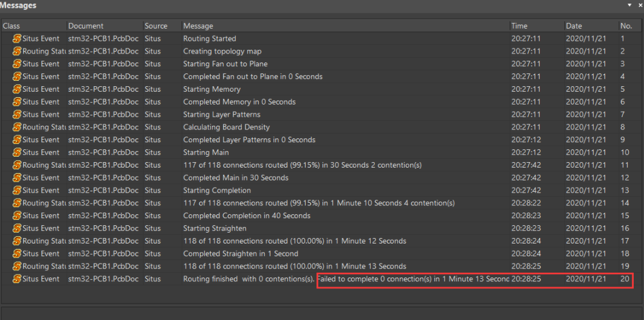This screenshot has width=644, height=320.
Task: Sort by the Date column header
Action: click(x=591, y=26)
